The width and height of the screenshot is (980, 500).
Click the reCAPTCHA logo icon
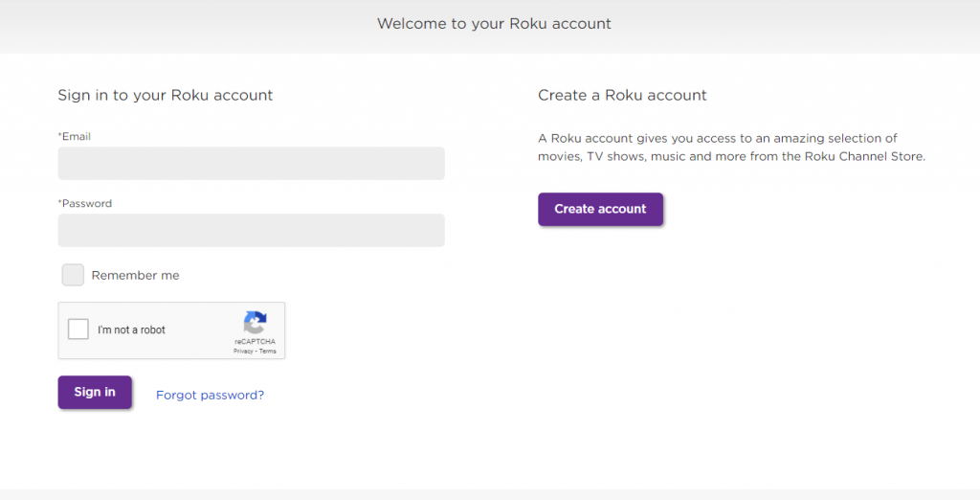click(x=255, y=323)
